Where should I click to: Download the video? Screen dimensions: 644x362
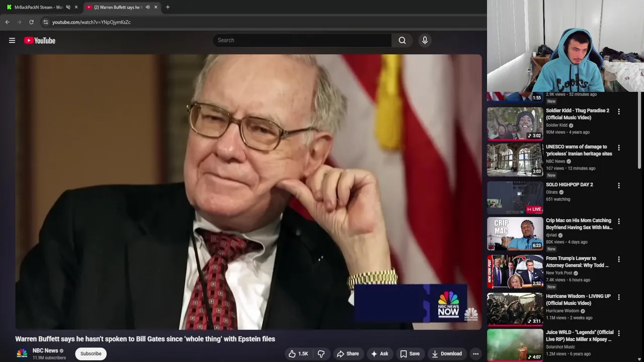[x=447, y=353]
